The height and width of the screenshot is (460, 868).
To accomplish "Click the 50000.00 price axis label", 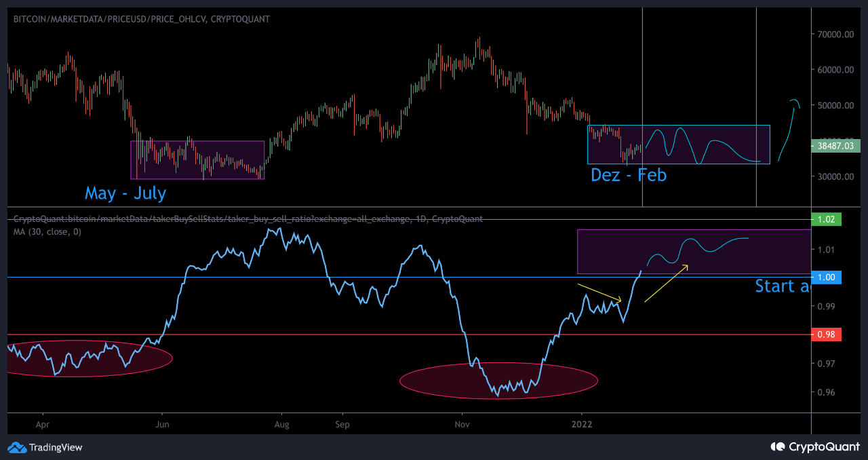I will (834, 105).
